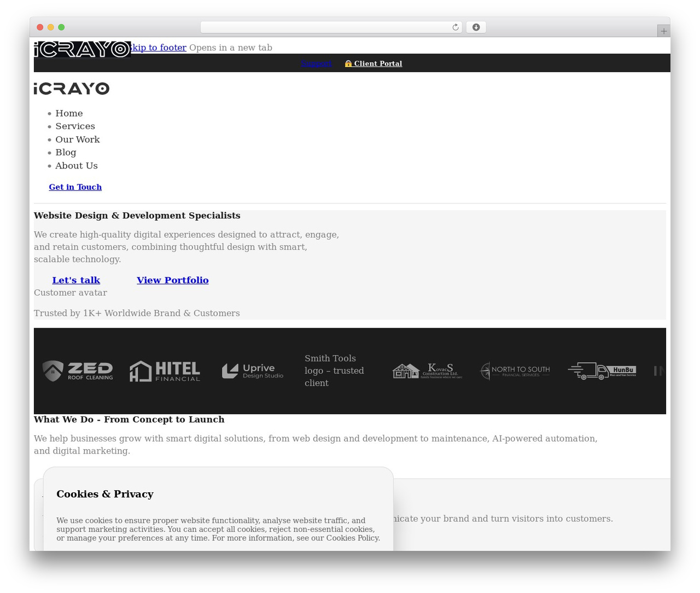Click the Trusted by 1K+ Worldwide text
The height and width of the screenshot is (593, 700).
point(137,313)
